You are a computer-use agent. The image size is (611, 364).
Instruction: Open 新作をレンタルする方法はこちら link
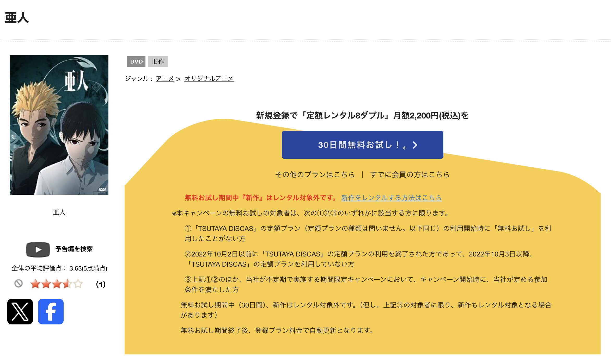[392, 198]
